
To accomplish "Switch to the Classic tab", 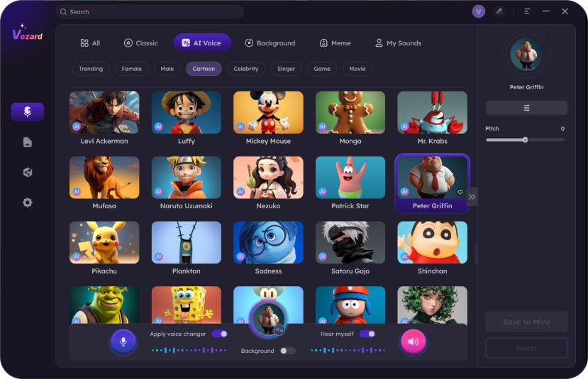I will 141,43.
